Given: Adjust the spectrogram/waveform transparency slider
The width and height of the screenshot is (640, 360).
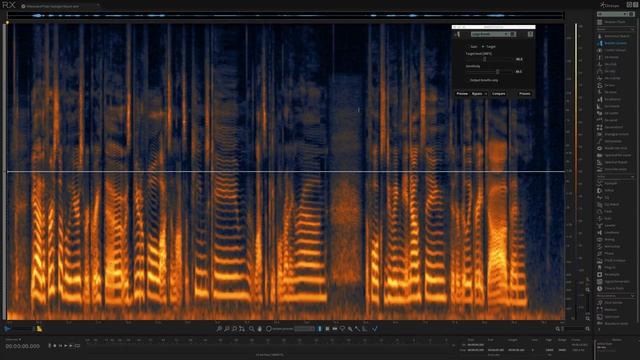Looking at the screenshot, I should coord(23,328).
